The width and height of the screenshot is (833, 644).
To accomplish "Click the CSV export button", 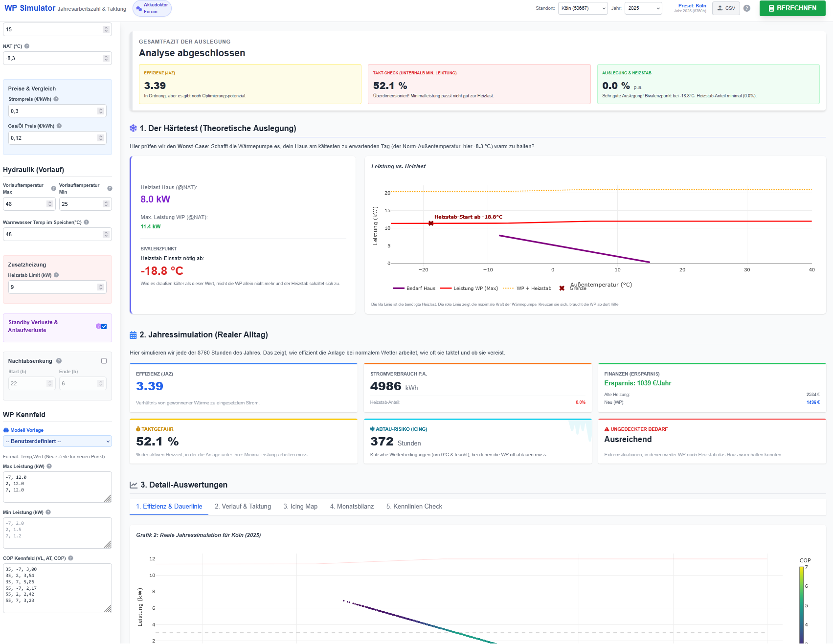I will 726,8.
